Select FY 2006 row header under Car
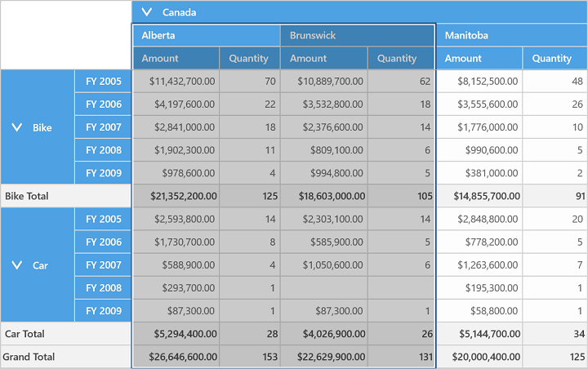This screenshot has height=369, width=588. [103, 242]
